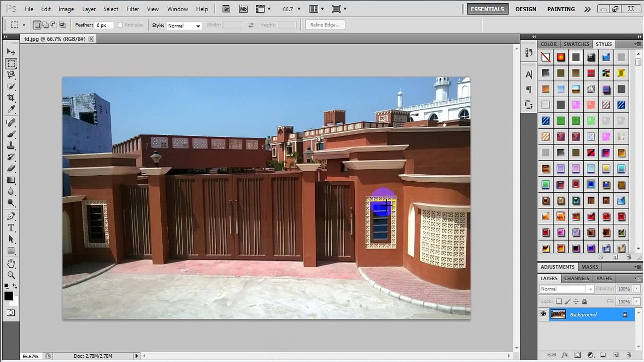Toggle Quick Mask mode button
The width and height of the screenshot is (644, 362).
(x=11, y=313)
